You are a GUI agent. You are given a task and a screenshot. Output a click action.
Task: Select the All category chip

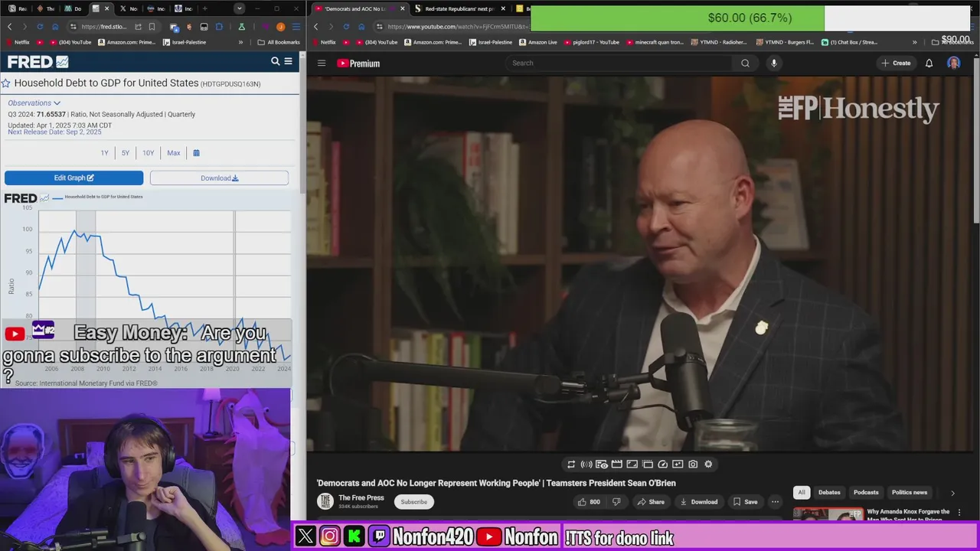(x=801, y=492)
